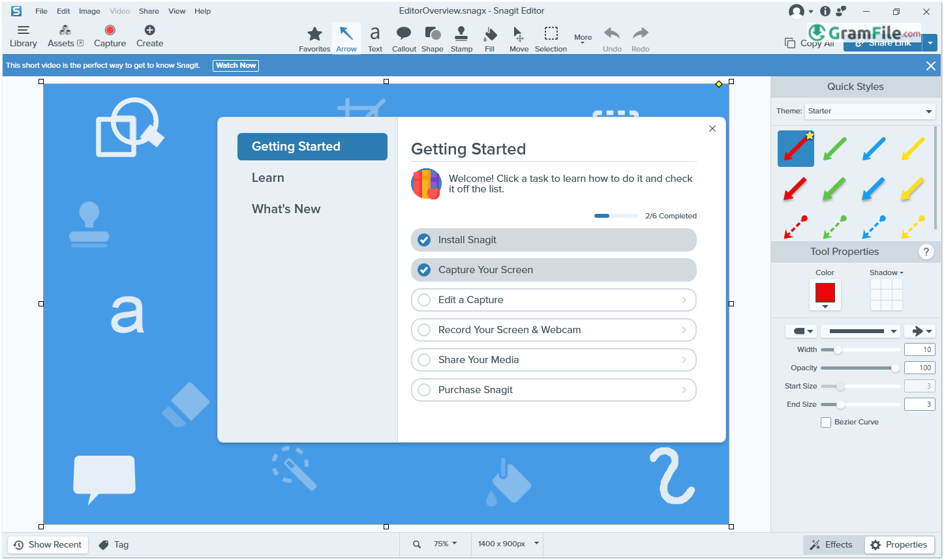Click the Opacity value field
944x560 pixels.
click(x=920, y=368)
